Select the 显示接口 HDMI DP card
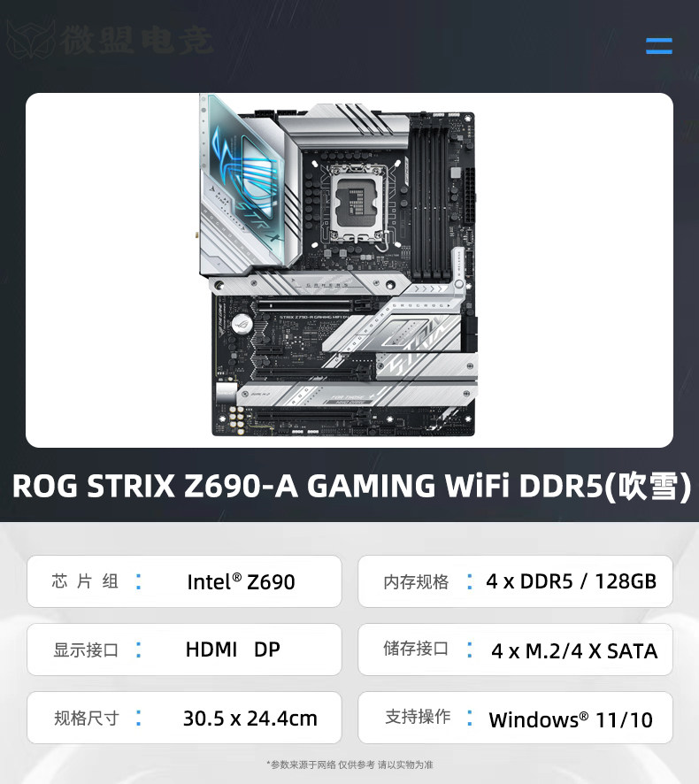Viewport: 699px width, 784px height. (184, 649)
